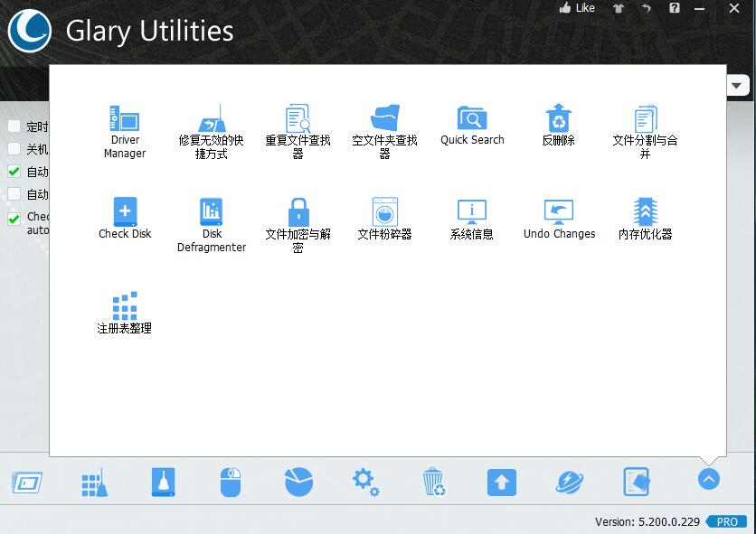Open registry defrag (注册表整理)
This screenshot has height=534, width=756.
(124, 310)
